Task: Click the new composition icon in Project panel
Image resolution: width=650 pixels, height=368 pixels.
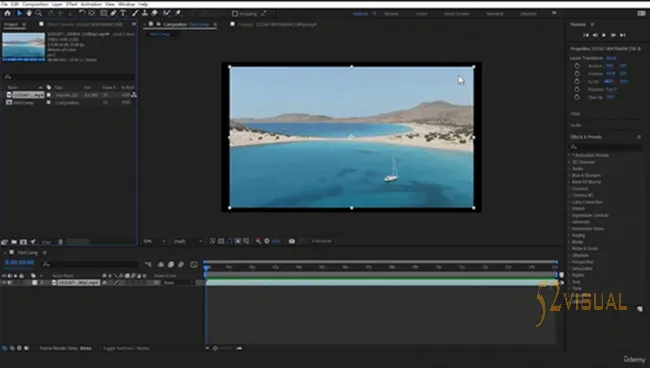Action: pos(23,242)
